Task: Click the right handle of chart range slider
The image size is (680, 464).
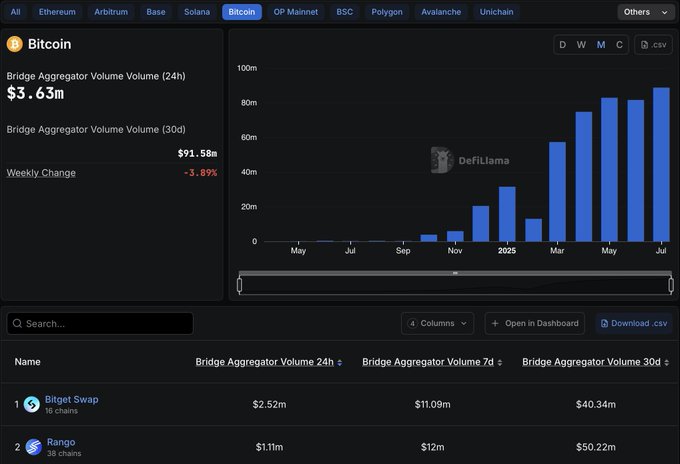Action: 671,285
